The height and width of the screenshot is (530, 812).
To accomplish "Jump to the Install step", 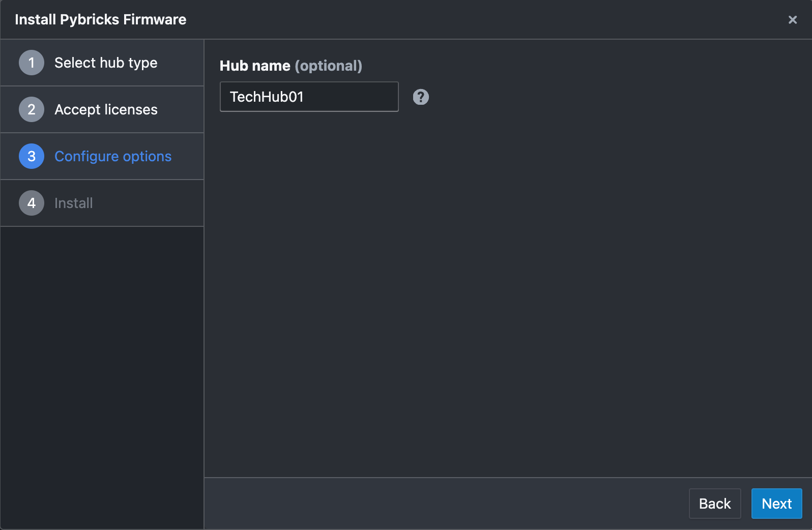I will 102,203.
